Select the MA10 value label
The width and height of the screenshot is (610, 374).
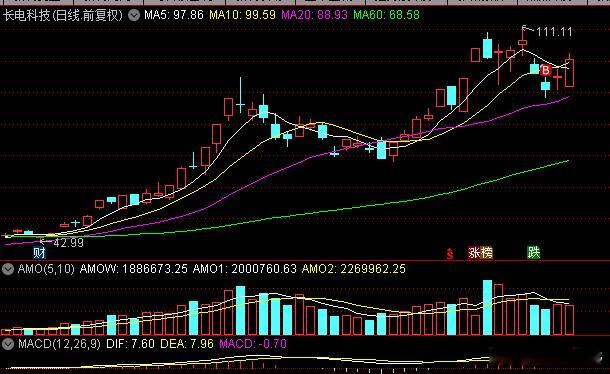click(x=242, y=15)
